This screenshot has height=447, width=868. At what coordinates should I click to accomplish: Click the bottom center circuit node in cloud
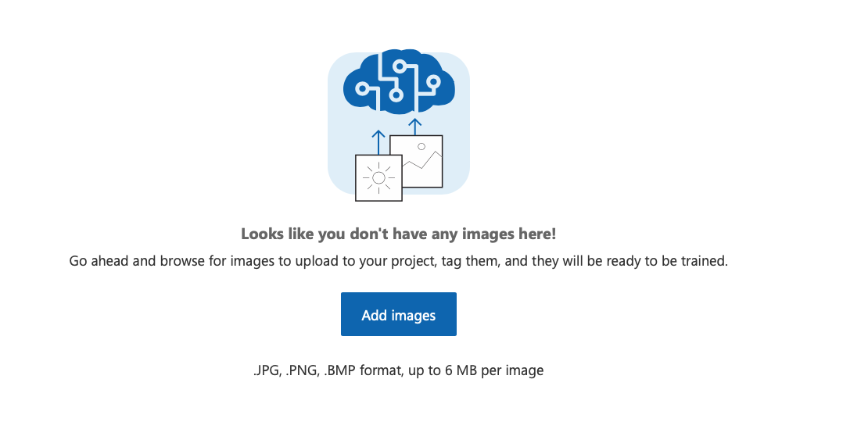coord(395,95)
